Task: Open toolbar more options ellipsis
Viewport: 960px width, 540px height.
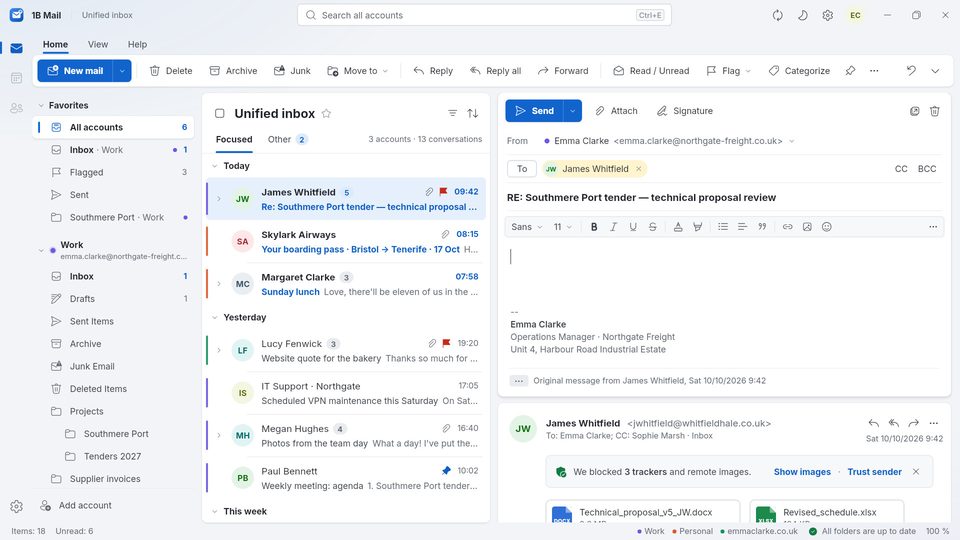Action: (874, 71)
